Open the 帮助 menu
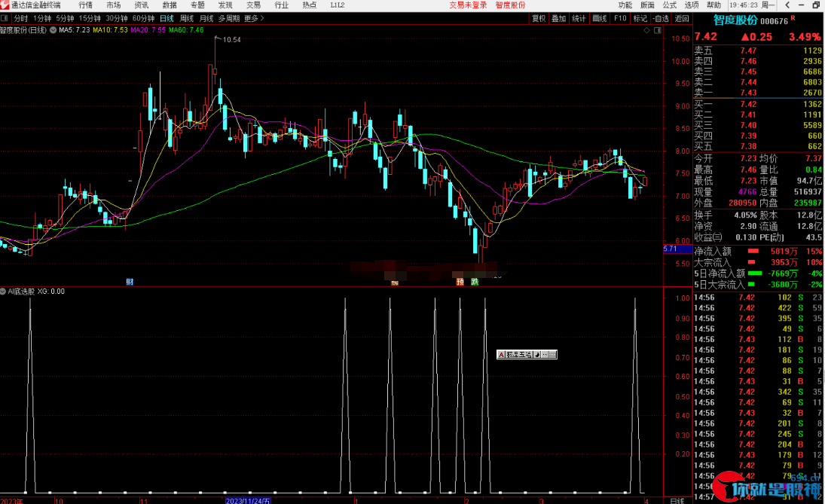Screen dimensions: 825x504 coord(713,5)
